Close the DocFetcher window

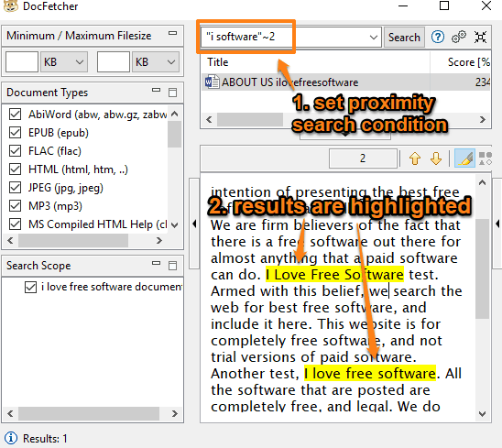tap(486, 5)
